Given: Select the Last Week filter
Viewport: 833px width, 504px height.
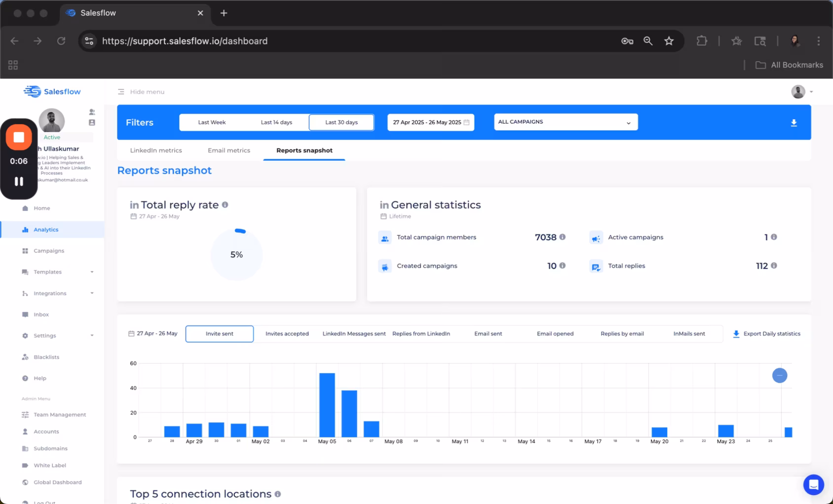Looking at the screenshot, I should (x=212, y=122).
